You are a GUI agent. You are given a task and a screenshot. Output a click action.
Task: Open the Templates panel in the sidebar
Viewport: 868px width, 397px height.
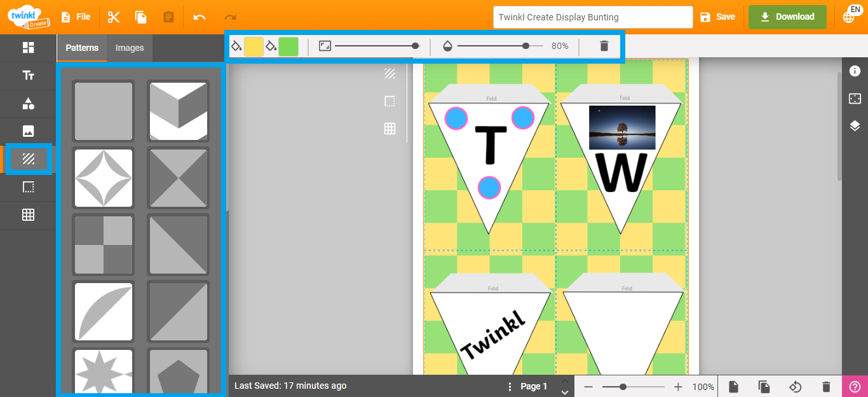point(28,48)
